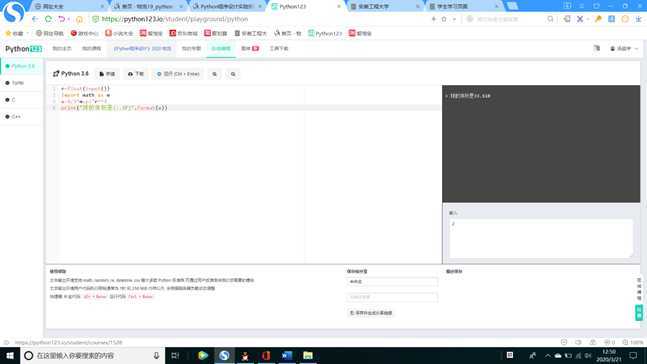Click the browser back arrow

click(x=35, y=19)
